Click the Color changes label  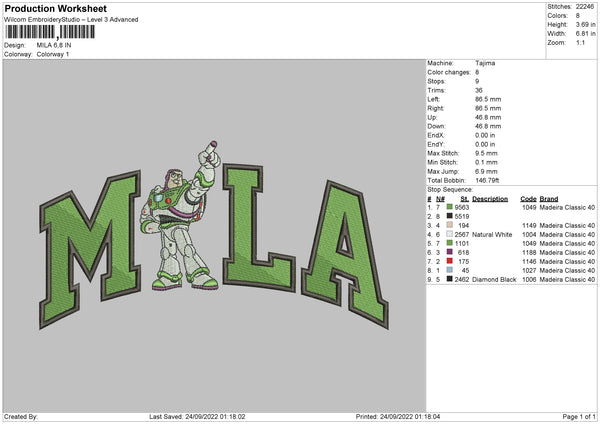pyautogui.click(x=449, y=72)
